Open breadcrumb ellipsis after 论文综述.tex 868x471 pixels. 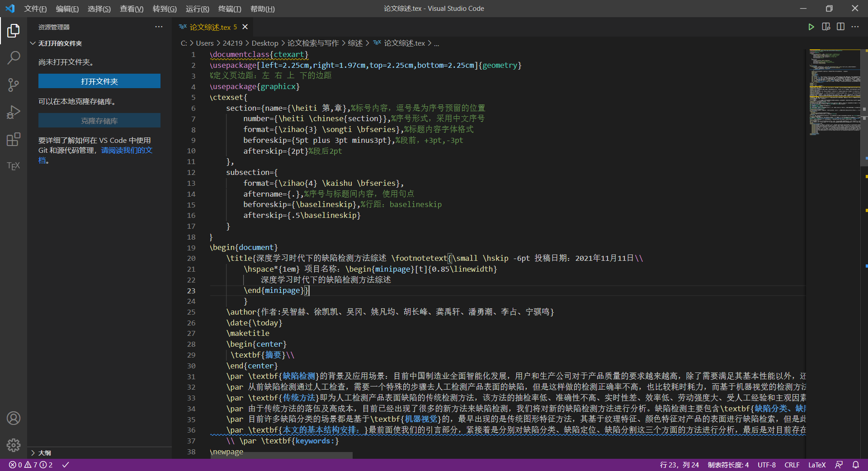coord(436,43)
